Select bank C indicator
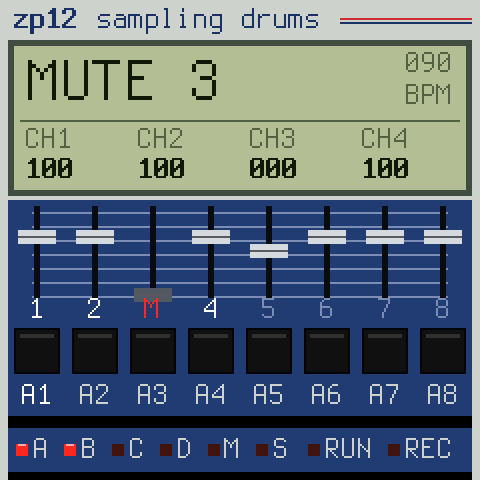 [118, 450]
